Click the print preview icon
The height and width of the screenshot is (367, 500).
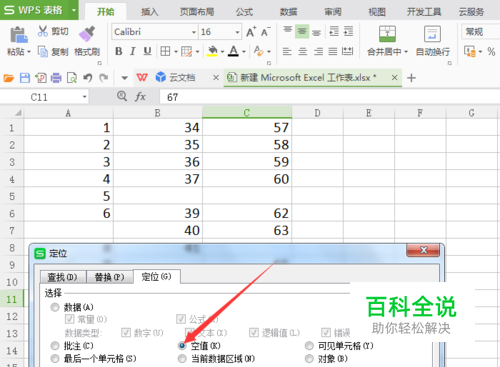72,78
